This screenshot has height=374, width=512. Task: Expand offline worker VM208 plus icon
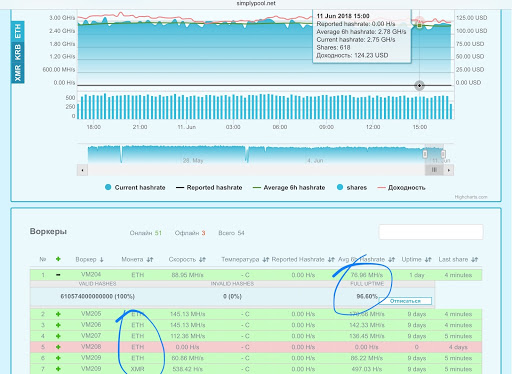(58, 347)
